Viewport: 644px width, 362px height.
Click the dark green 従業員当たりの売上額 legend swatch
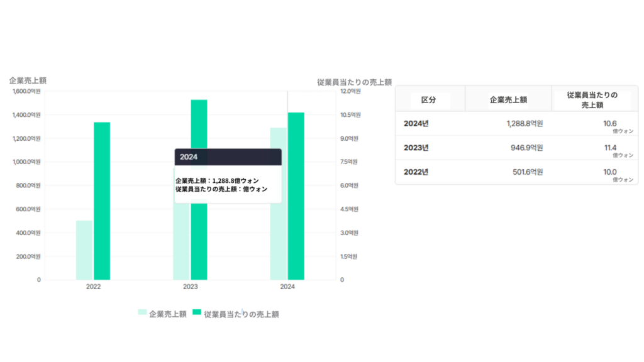coord(196,314)
